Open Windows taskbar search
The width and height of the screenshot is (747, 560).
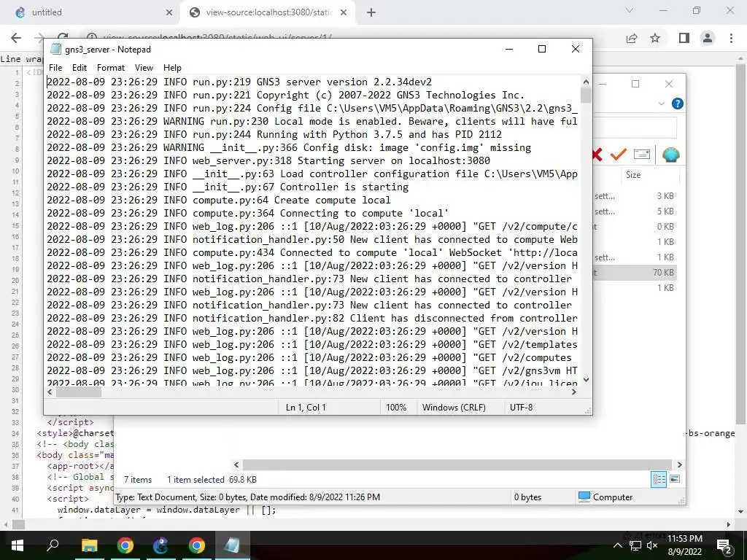[x=53, y=545]
